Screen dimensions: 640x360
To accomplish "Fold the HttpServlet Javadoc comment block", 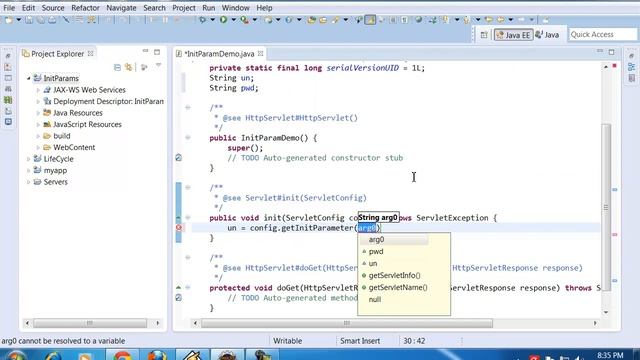I will (x=188, y=107).
